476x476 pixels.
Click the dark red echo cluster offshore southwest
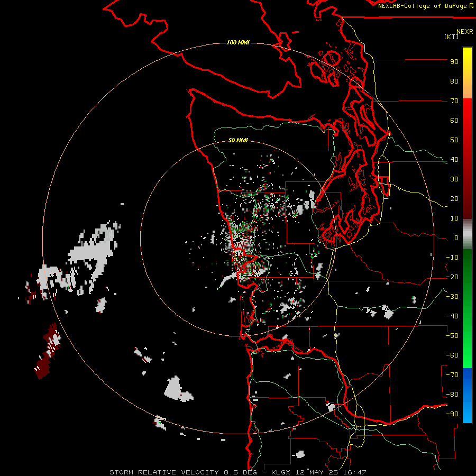point(48,351)
